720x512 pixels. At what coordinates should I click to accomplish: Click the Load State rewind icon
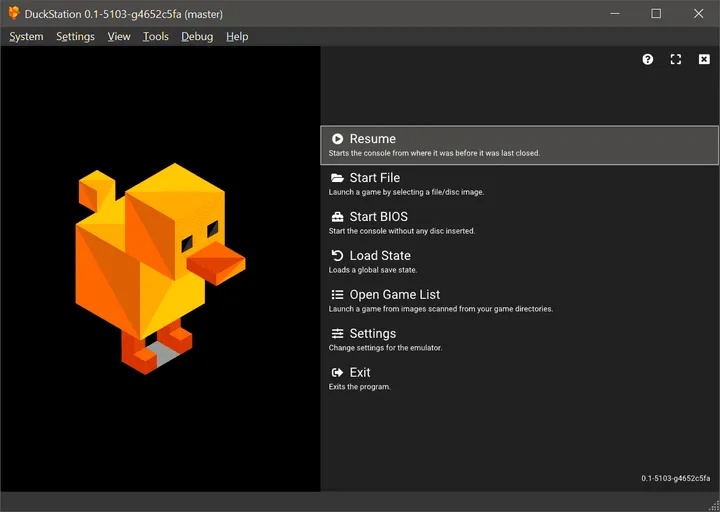tap(338, 255)
